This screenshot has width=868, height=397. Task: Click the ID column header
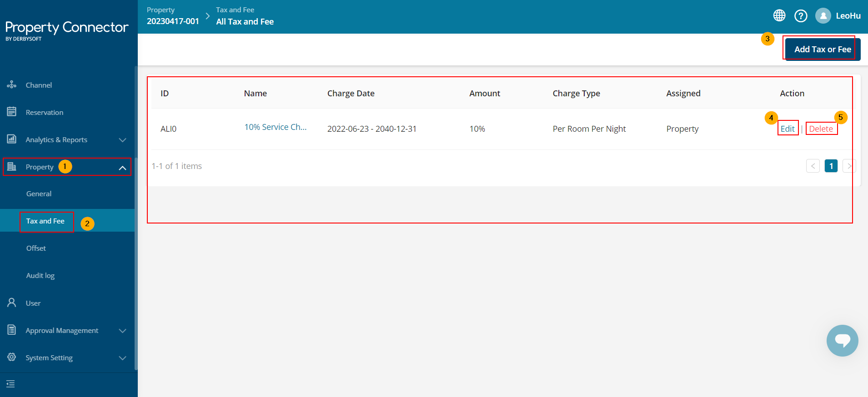[165, 93]
